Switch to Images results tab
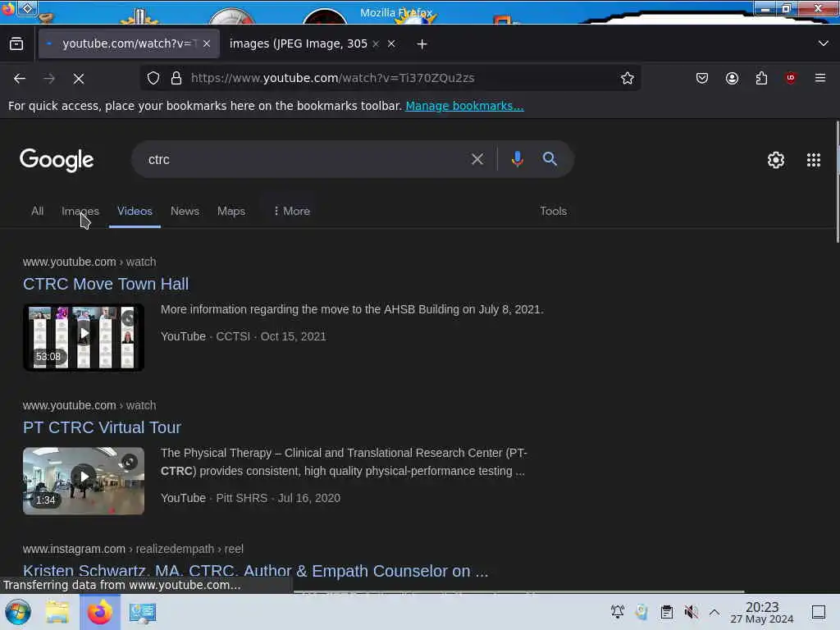Image resolution: width=840 pixels, height=630 pixels. [80, 211]
